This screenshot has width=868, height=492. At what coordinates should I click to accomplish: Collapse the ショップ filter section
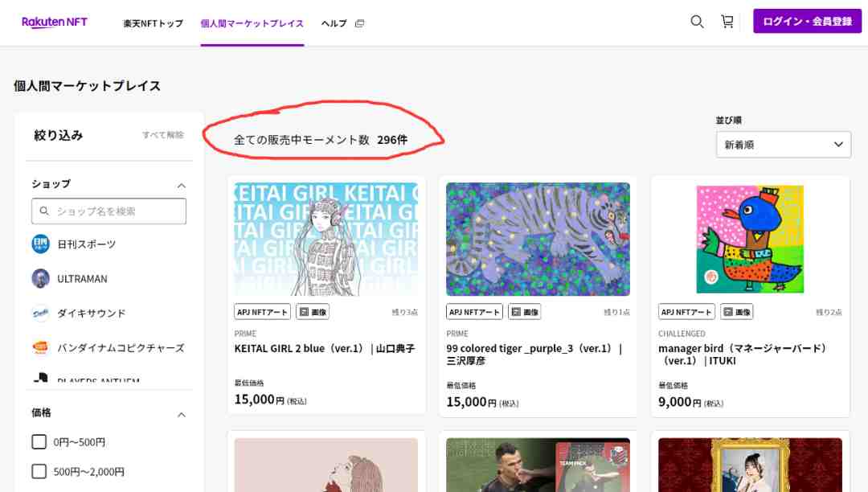[181, 186]
